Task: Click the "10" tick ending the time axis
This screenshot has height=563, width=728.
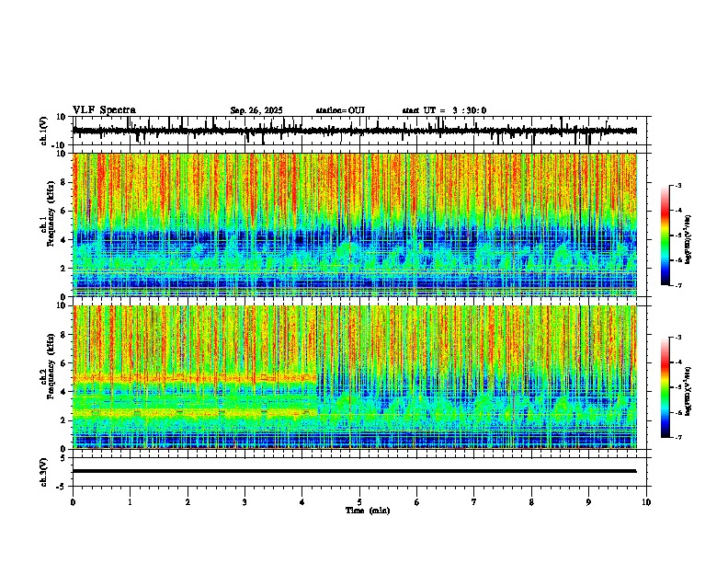Action: pos(646,502)
